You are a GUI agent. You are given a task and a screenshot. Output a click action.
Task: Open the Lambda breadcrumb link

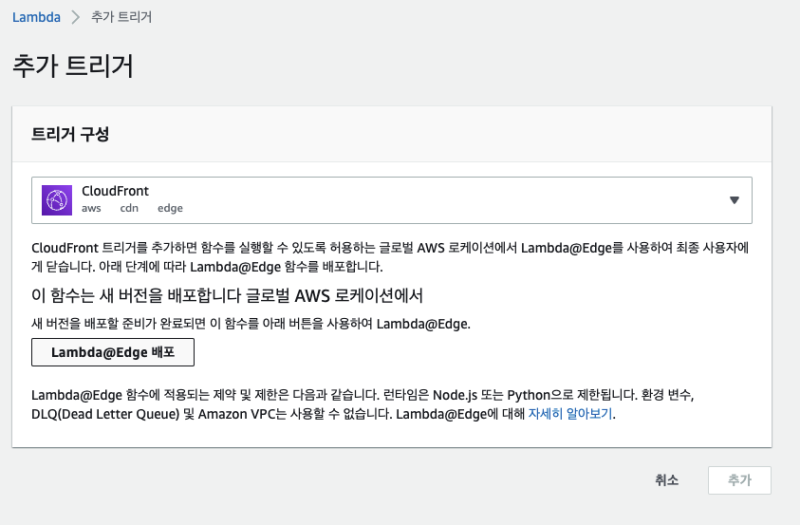[36, 17]
